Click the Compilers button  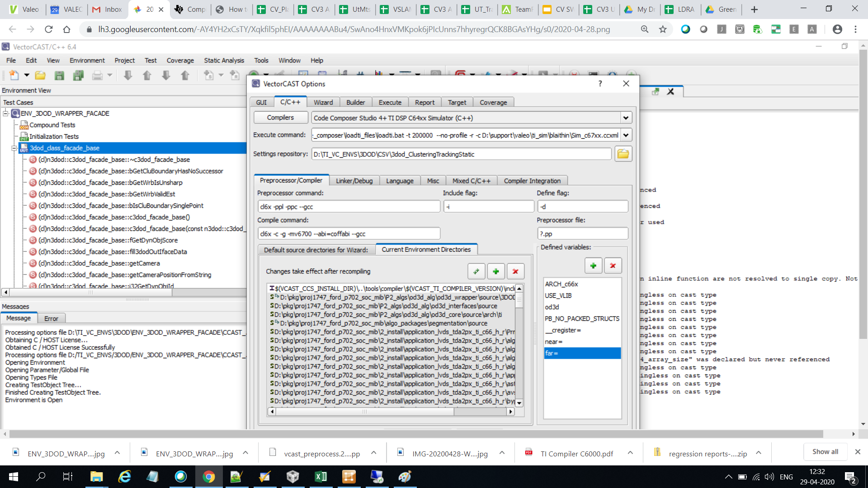pos(280,117)
